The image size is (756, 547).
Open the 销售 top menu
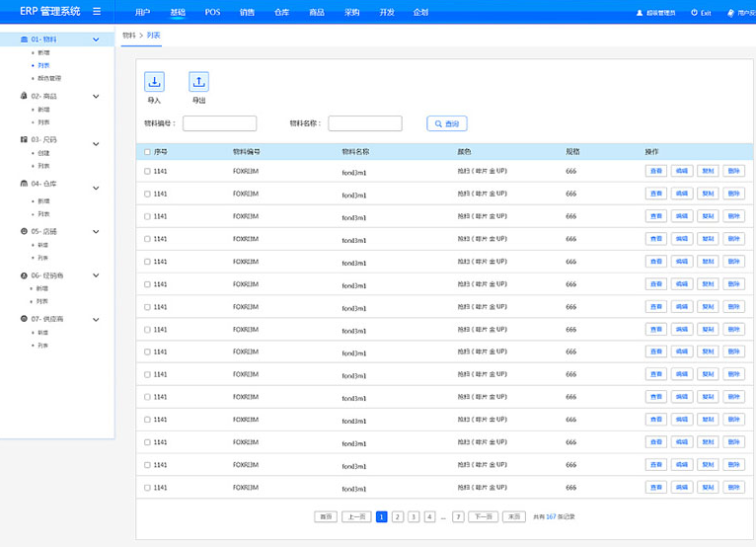pos(247,12)
